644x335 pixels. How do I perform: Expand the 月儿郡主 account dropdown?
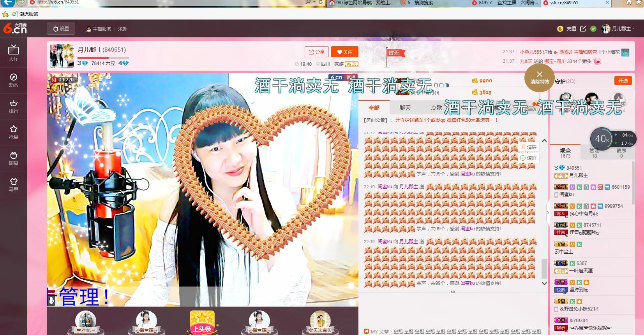pyautogui.click(x=618, y=29)
